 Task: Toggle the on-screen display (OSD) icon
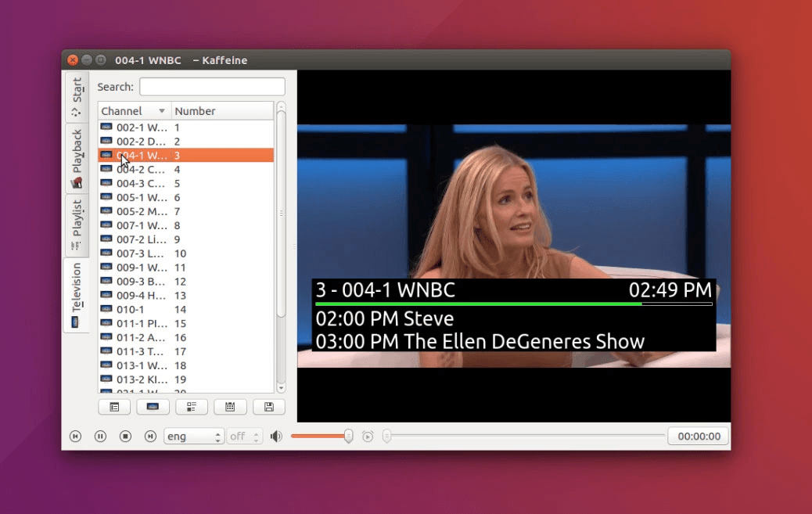(x=153, y=407)
